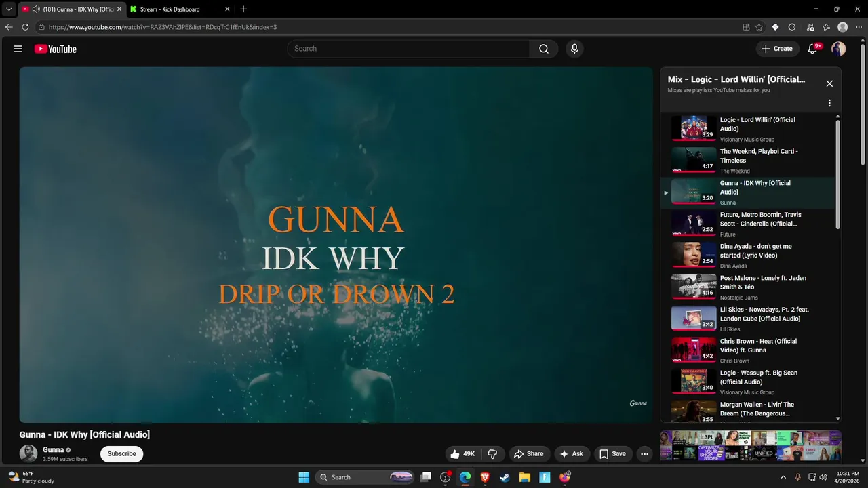868x488 pixels.
Task: Play The Weeknd, Playboi Carti - Timeless
Action: point(748,161)
